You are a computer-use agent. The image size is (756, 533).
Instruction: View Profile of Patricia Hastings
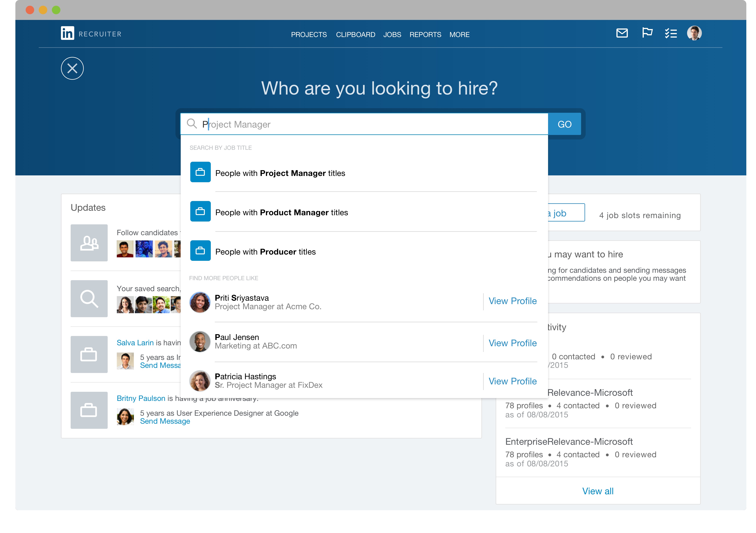tap(513, 381)
